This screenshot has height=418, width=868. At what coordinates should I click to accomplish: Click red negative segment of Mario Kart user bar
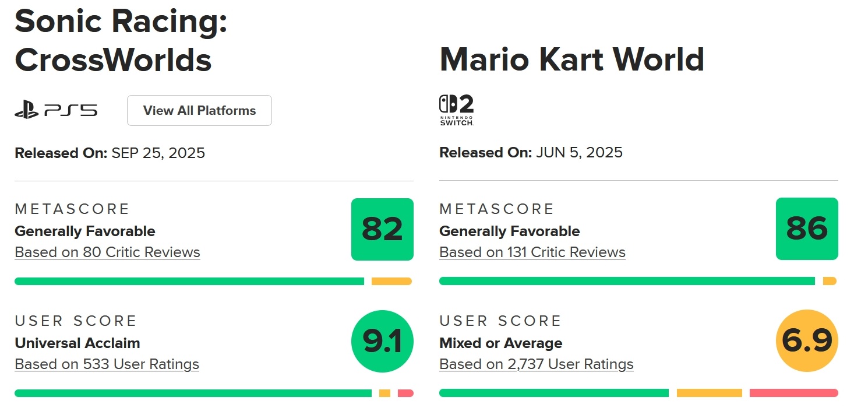coord(793,393)
